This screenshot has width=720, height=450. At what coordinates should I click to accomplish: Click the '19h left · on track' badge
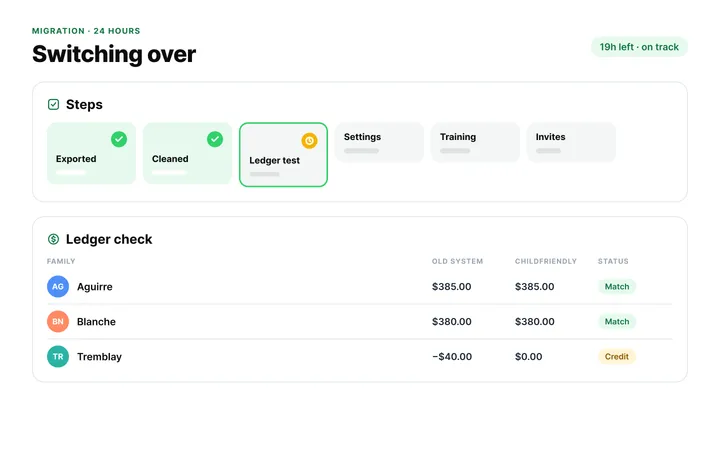[639, 47]
